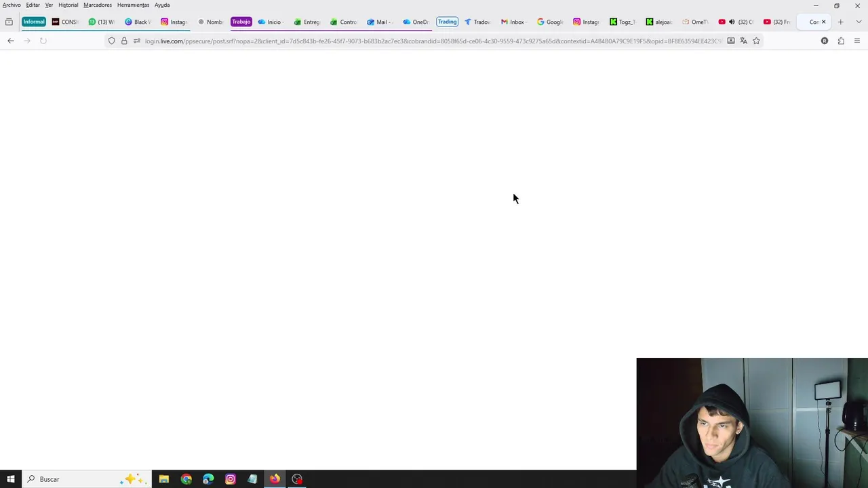Reload the current page

(x=43, y=41)
